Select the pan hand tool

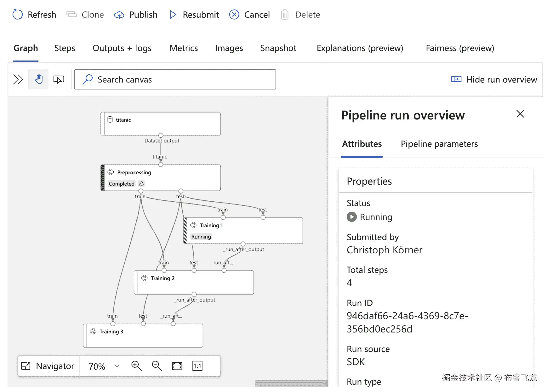tap(39, 79)
